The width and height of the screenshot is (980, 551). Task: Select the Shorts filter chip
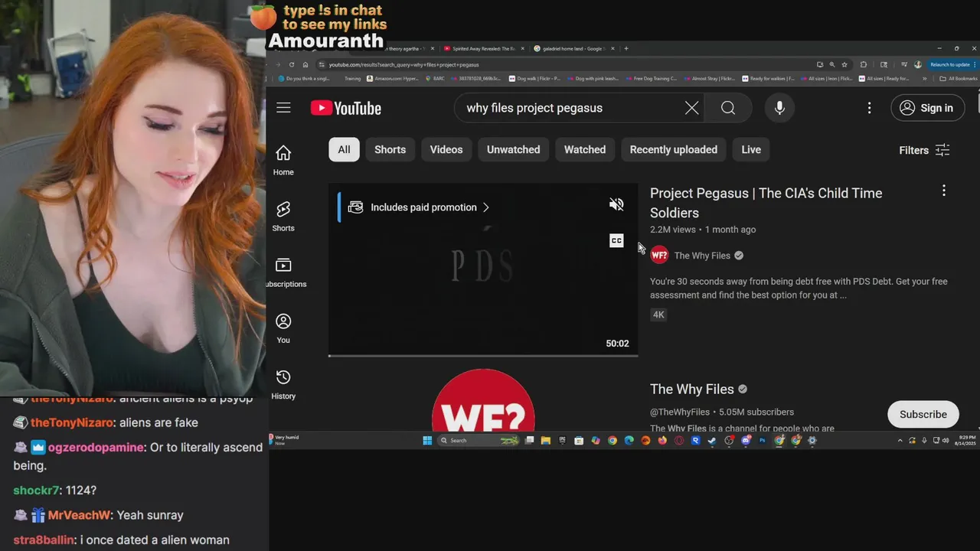[390, 149]
